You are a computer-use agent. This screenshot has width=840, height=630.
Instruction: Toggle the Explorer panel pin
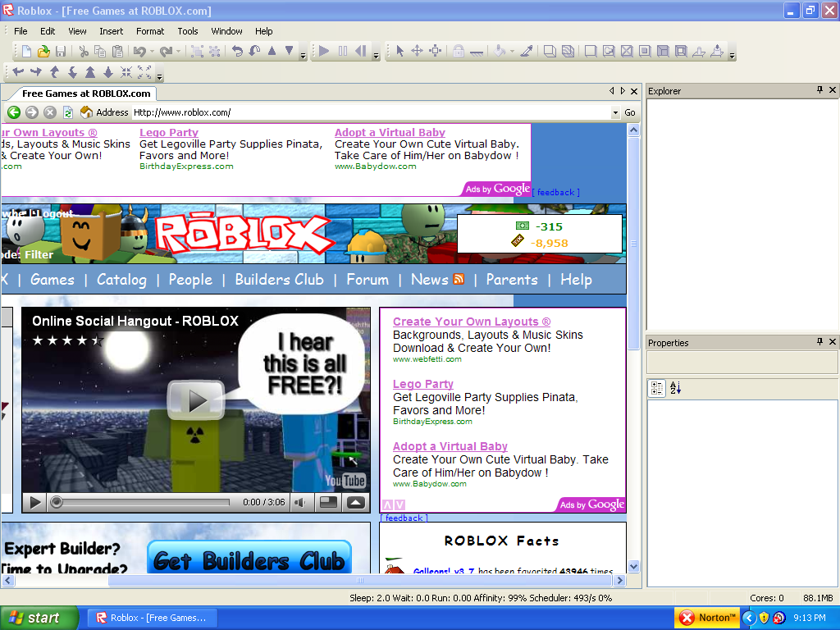[819, 90]
